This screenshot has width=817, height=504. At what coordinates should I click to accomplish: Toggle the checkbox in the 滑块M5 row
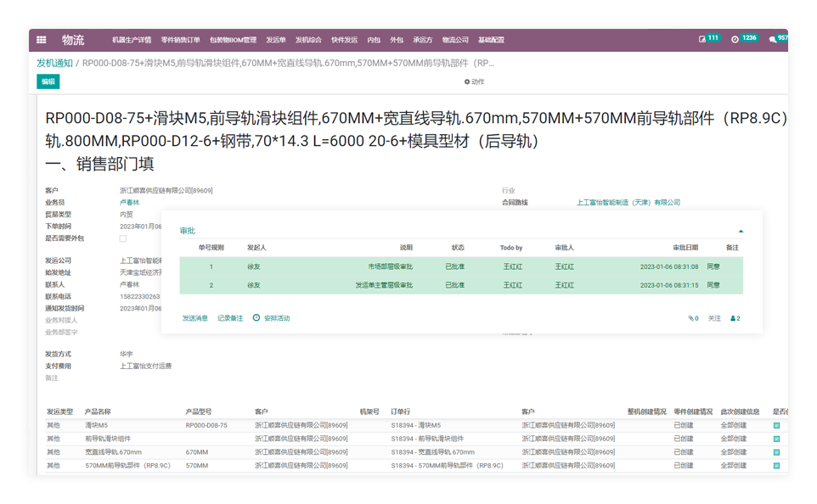[776, 425]
